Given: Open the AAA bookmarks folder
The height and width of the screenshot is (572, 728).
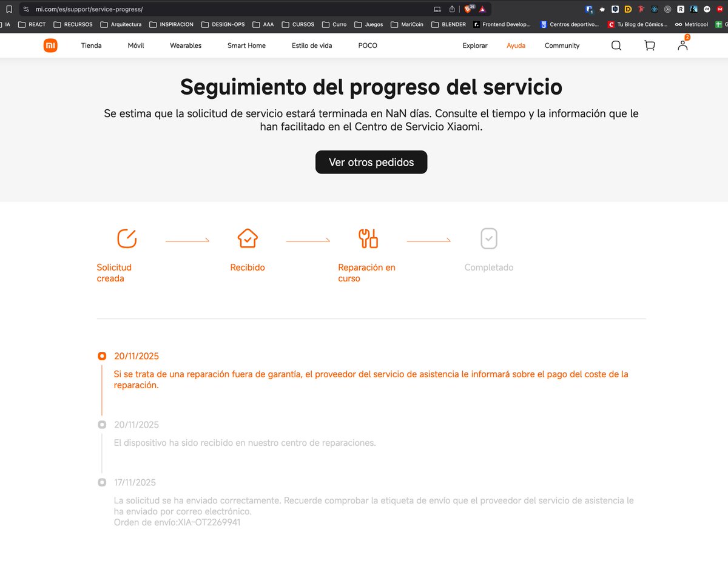Looking at the screenshot, I should pos(263,25).
